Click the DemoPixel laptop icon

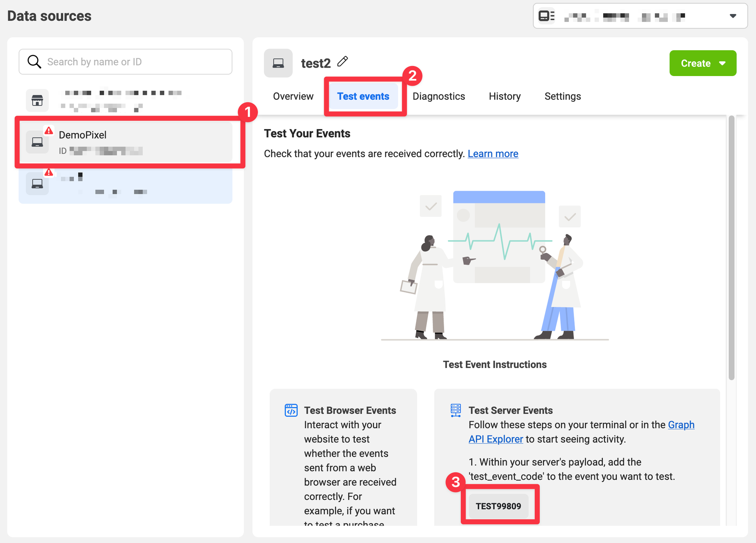click(x=37, y=142)
